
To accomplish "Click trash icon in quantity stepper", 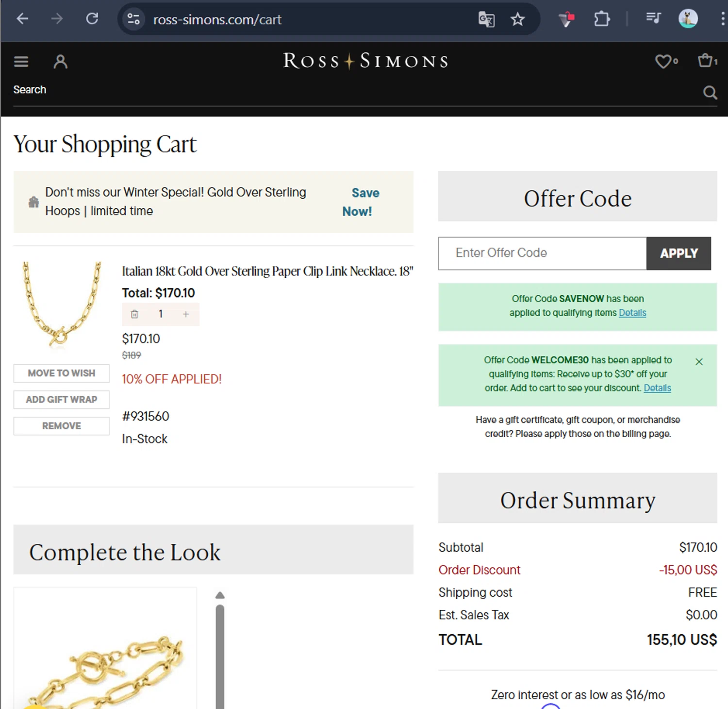I will click(x=134, y=314).
